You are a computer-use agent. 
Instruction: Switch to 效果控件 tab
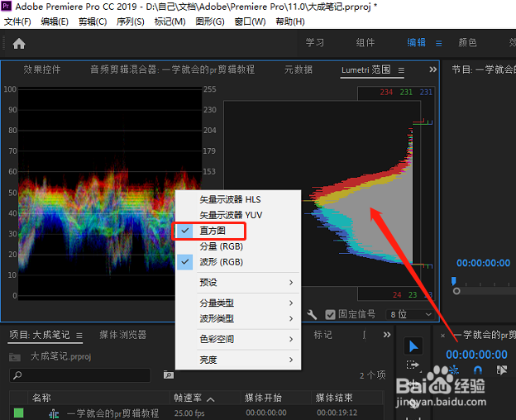(x=42, y=69)
